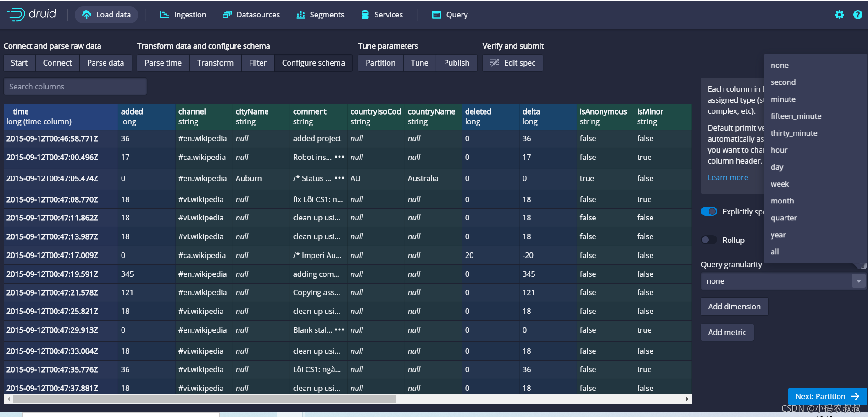This screenshot has width=868, height=417.
Task: Select 'second' granularity option
Action: [815, 82]
